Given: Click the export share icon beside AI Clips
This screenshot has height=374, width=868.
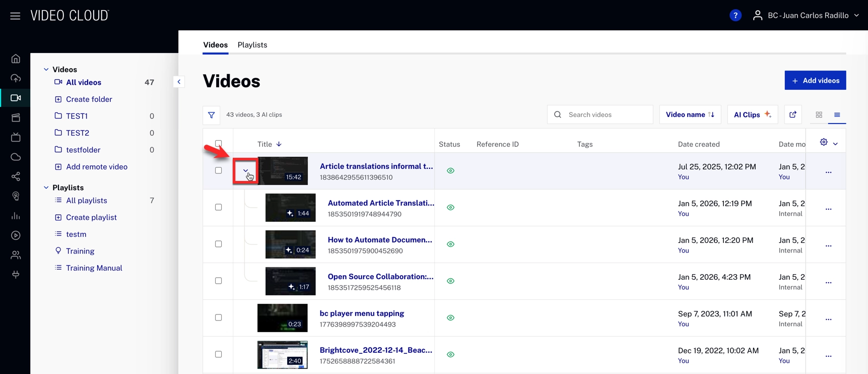Looking at the screenshot, I should click(x=792, y=115).
